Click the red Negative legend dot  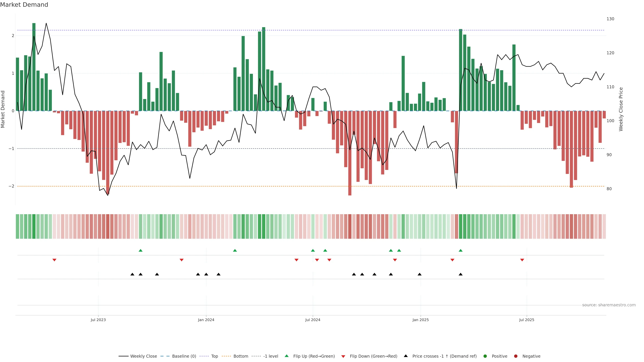coord(516,356)
